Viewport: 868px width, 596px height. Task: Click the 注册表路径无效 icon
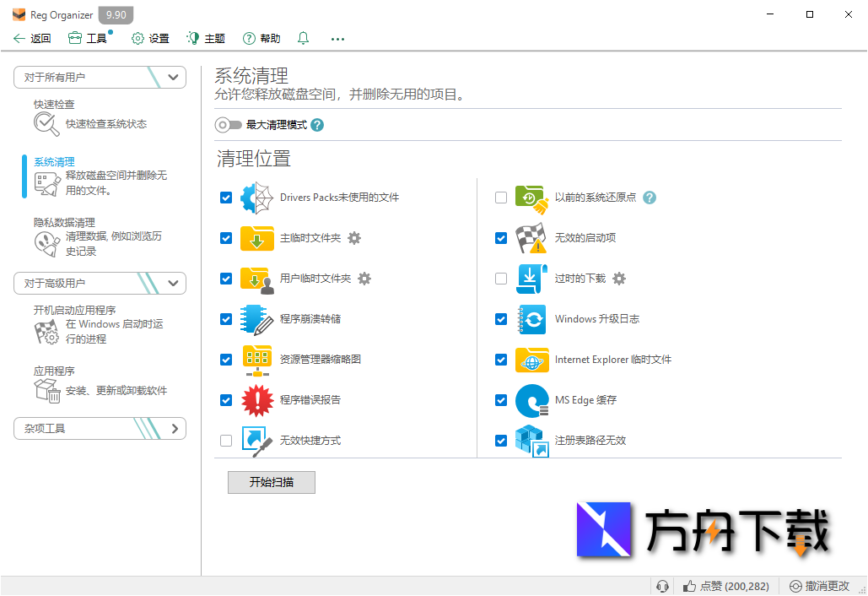pos(531,440)
